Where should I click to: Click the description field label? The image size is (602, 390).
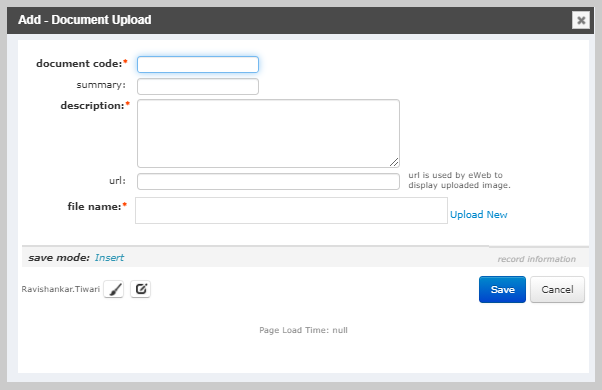tap(92, 106)
